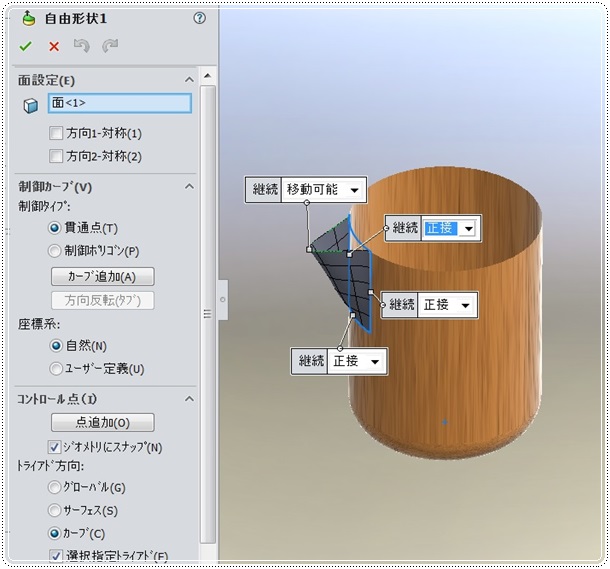Click the 点追加(O) button

point(103,422)
